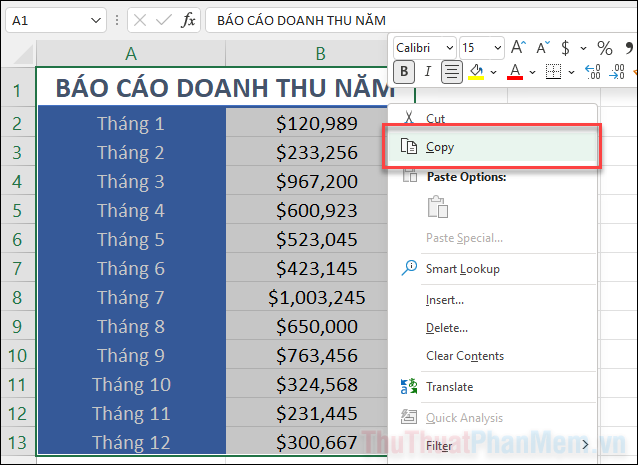The image size is (638, 465).
Task: Click Increase Font Size icon in mini toolbar
Action: tap(518, 47)
